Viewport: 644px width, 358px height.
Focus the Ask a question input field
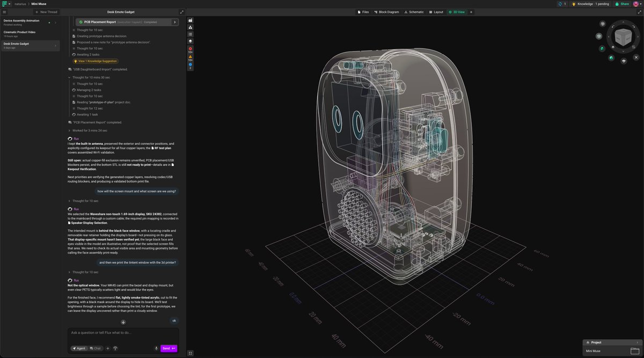(123, 333)
